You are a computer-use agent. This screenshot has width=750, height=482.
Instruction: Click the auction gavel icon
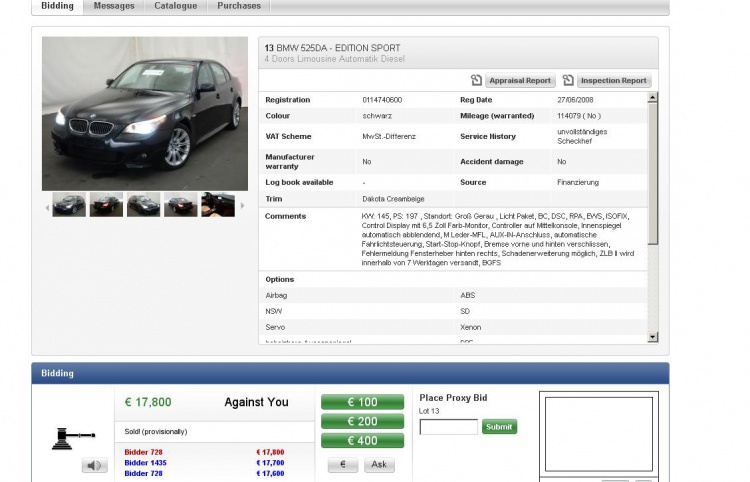coord(73,438)
